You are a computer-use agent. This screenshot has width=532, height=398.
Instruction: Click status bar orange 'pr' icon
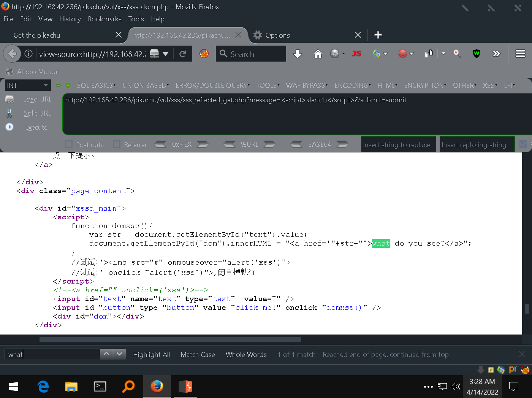tap(513, 369)
